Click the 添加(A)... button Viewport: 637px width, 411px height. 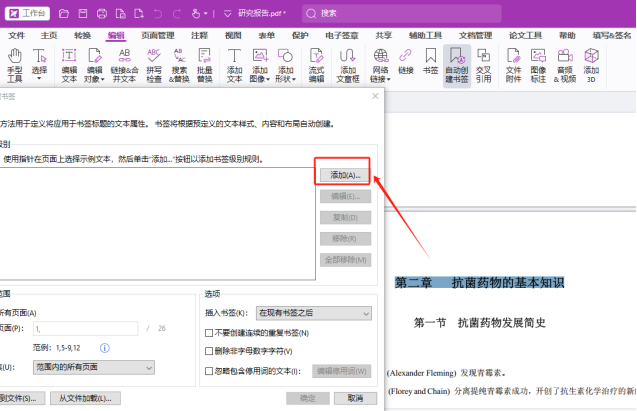(345, 175)
